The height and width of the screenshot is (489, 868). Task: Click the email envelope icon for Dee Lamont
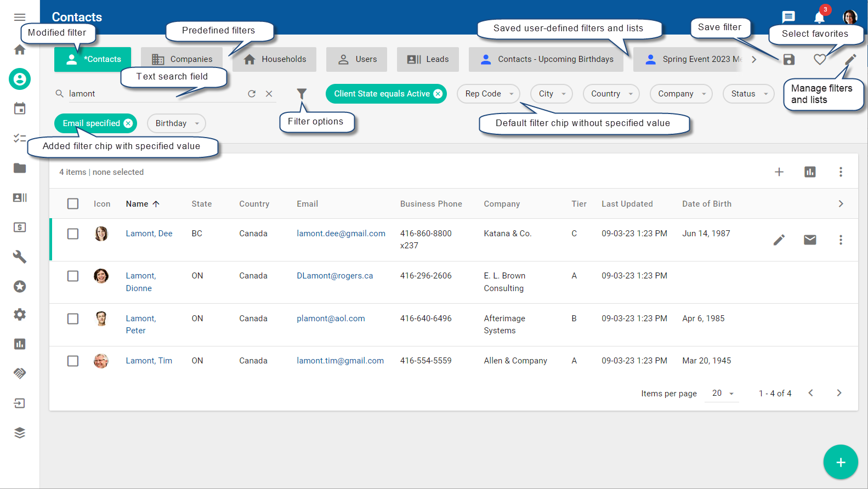coord(809,240)
